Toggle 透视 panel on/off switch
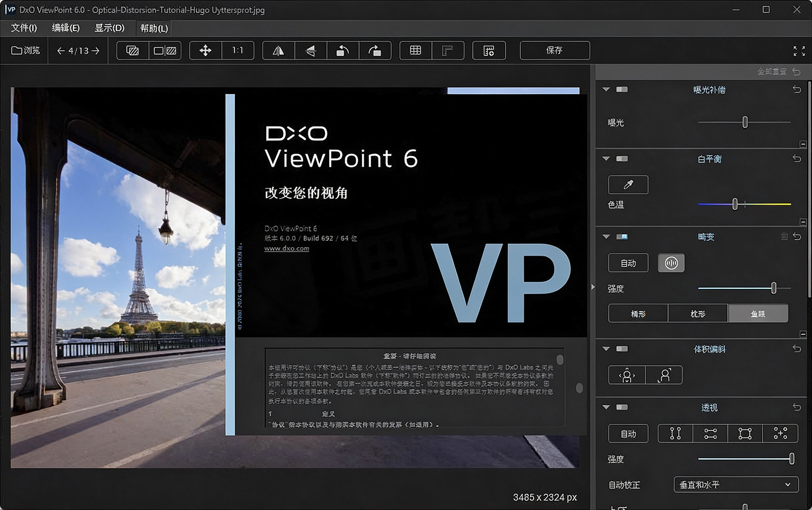The width and height of the screenshot is (812, 510). click(622, 407)
